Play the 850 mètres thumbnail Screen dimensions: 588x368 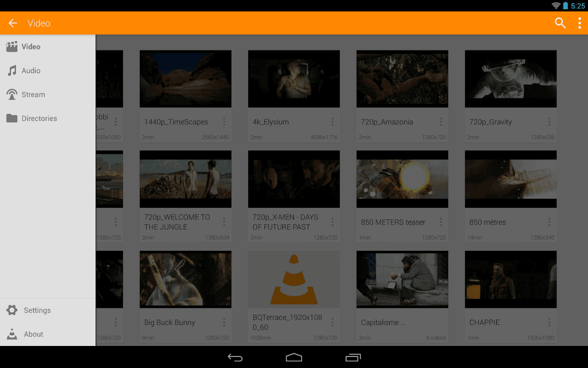[511, 179]
